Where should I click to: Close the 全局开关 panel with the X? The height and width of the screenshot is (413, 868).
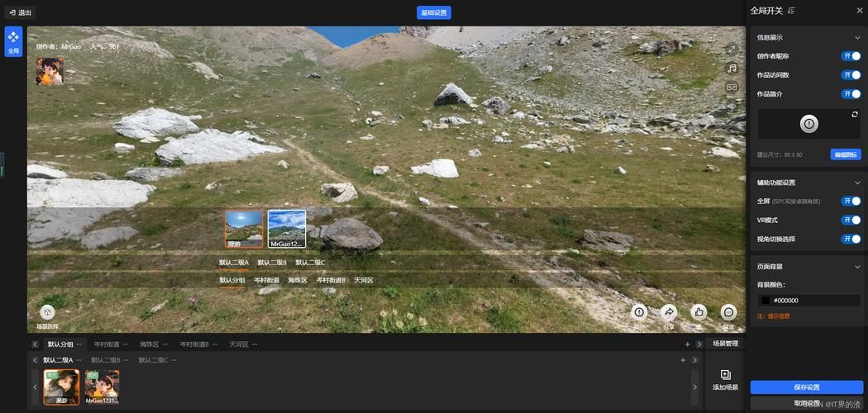858,11
